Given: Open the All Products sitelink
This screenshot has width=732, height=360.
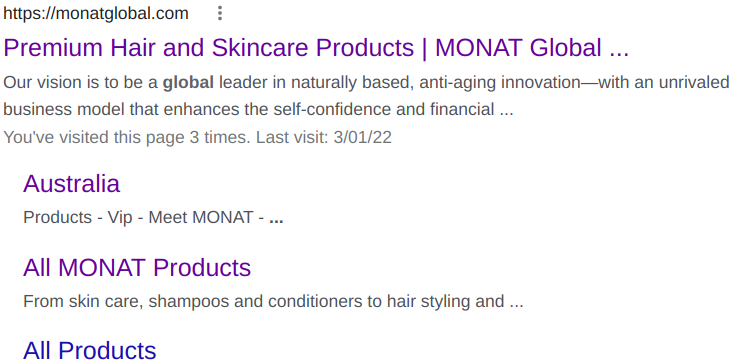Looking at the screenshot, I should [x=90, y=351].
